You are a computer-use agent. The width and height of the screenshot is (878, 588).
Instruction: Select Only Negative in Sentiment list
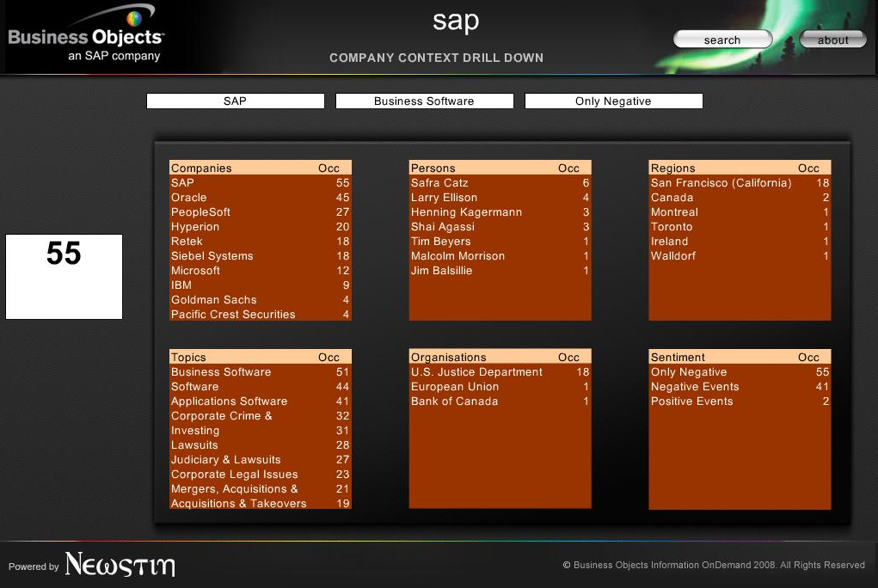pyautogui.click(x=740, y=372)
